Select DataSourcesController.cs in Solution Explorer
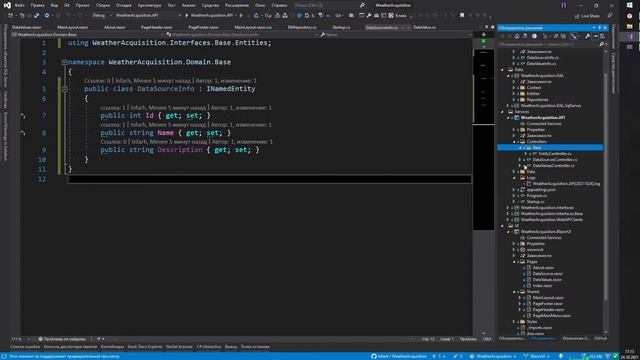640x360 pixels. click(x=554, y=160)
